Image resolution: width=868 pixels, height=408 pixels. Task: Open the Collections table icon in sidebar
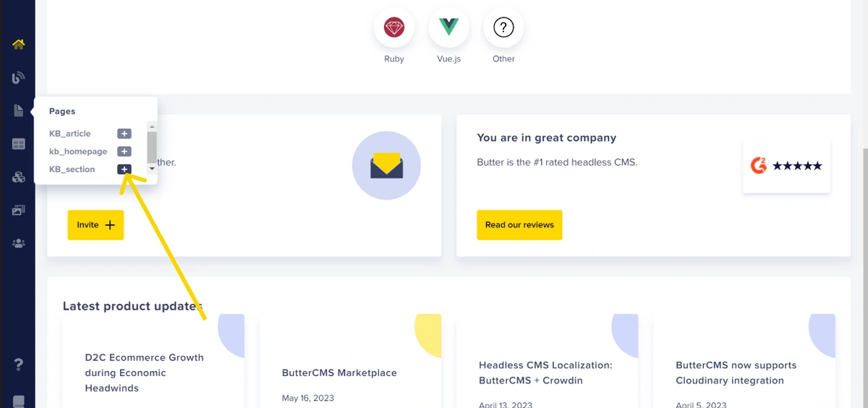[x=19, y=144]
